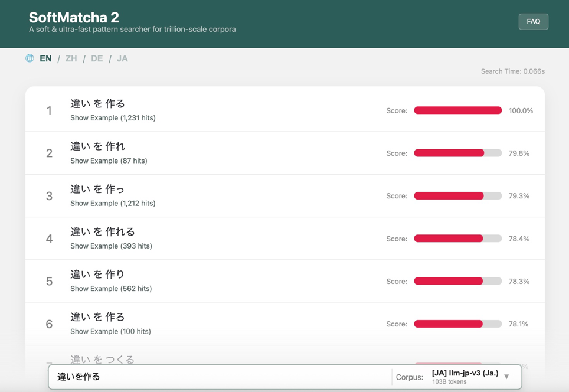Show Example with 1,231 hits
This screenshot has width=569, height=392.
click(x=113, y=118)
